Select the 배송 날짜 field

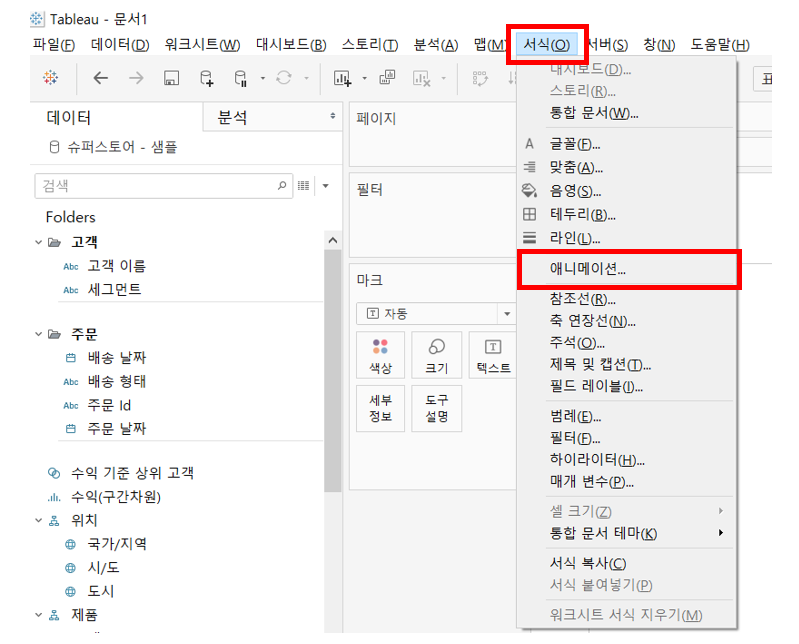pos(117,358)
